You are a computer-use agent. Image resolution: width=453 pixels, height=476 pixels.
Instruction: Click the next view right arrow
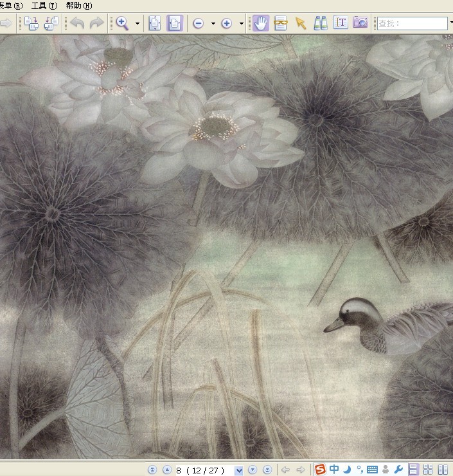(x=301, y=470)
